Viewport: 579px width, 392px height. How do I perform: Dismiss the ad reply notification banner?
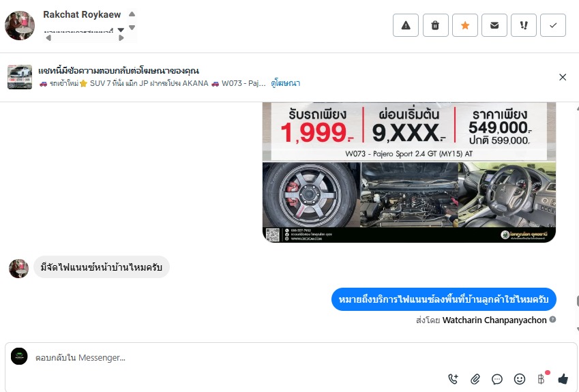pos(563,77)
